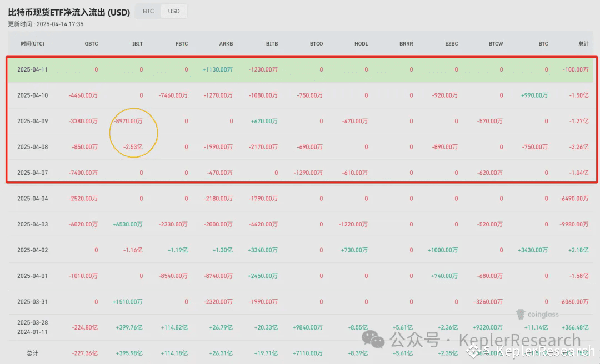Viewport: 600px width, 364px height.
Task: Select the 2025-03-28 to 2024-01-11 range cell
Action: [x=33, y=327]
